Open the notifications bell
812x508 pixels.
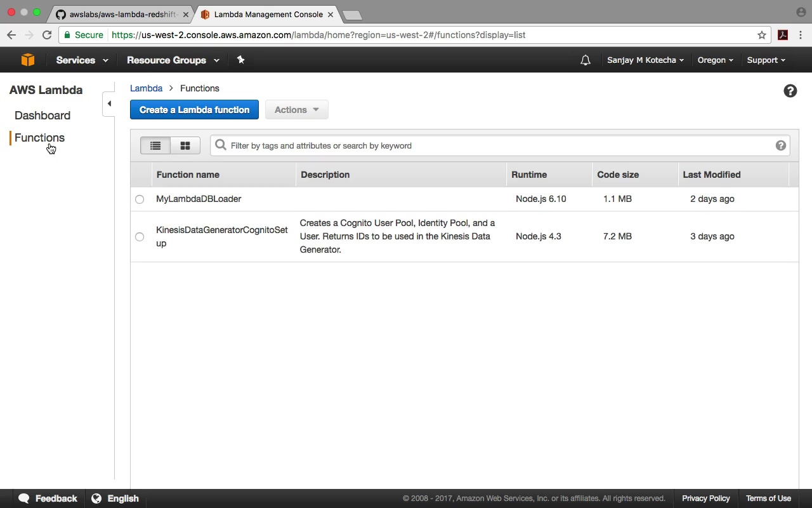pyautogui.click(x=586, y=60)
